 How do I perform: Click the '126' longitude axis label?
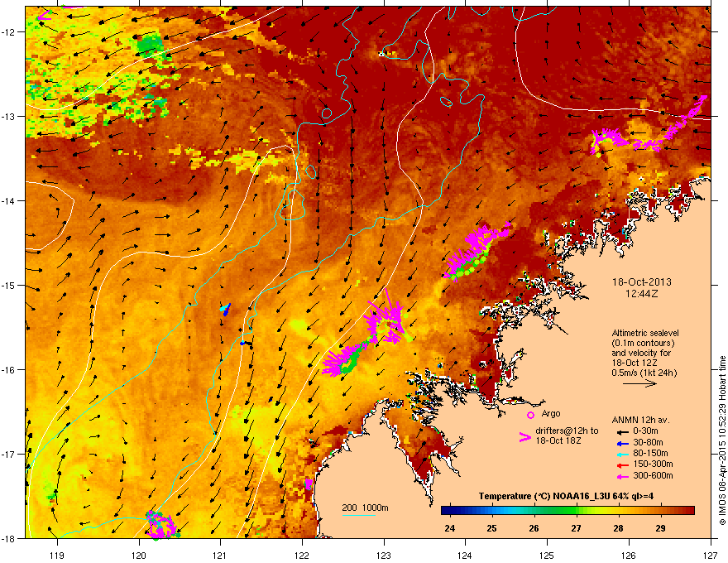(x=629, y=555)
